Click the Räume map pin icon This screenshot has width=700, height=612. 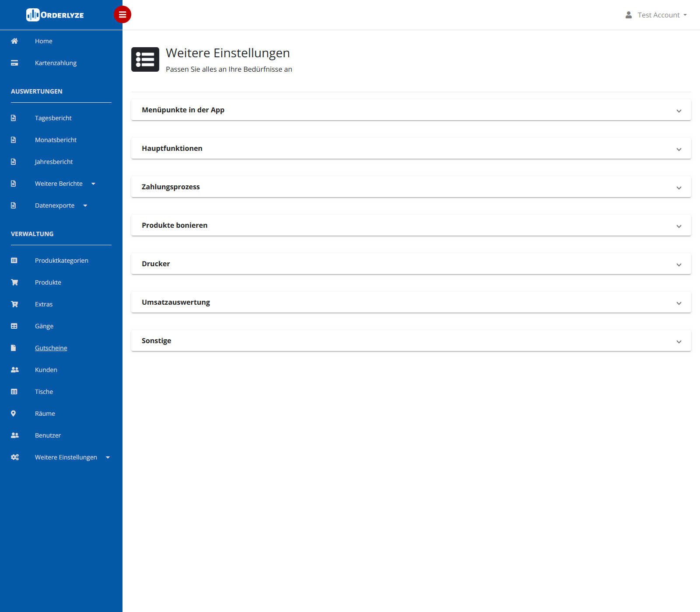point(14,414)
